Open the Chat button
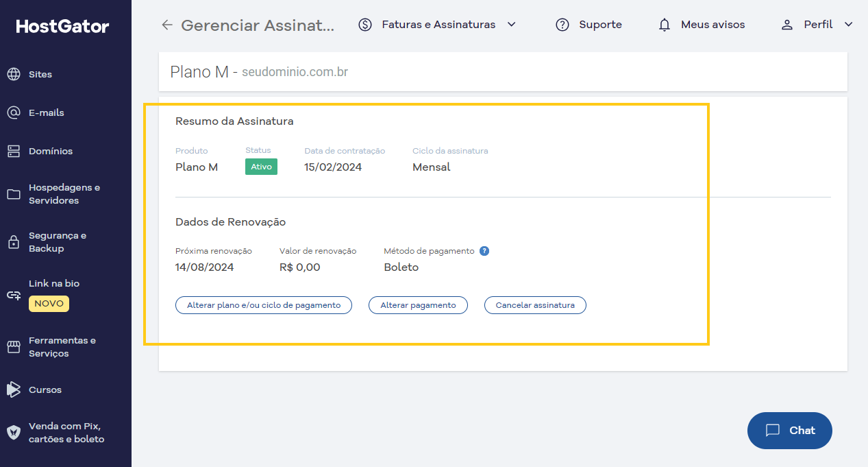This screenshot has height=467, width=868. [790, 431]
